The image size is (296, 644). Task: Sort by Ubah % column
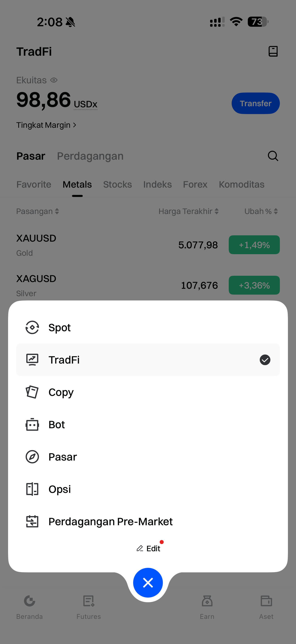point(261,212)
